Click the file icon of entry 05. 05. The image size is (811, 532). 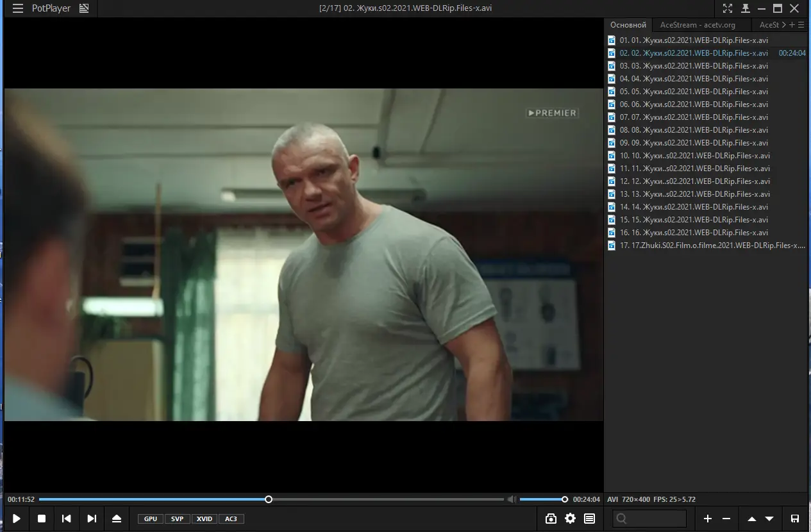tap(612, 92)
